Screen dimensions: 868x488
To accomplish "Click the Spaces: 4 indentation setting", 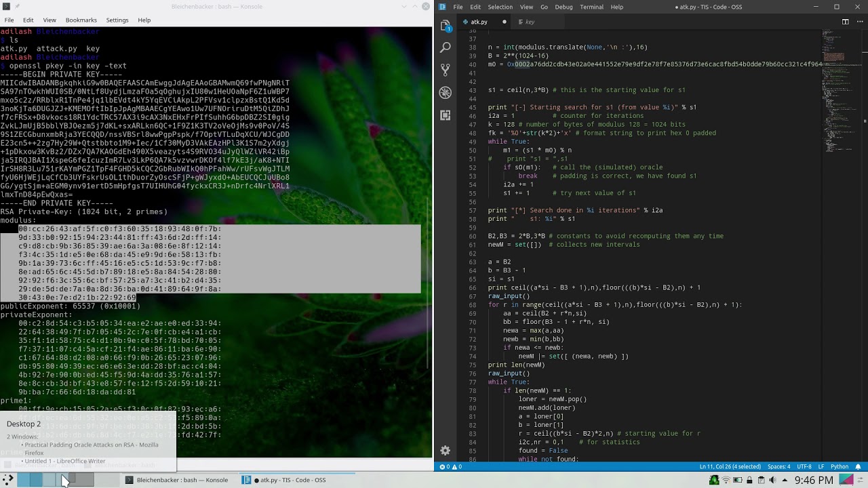I will tap(778, 467).
